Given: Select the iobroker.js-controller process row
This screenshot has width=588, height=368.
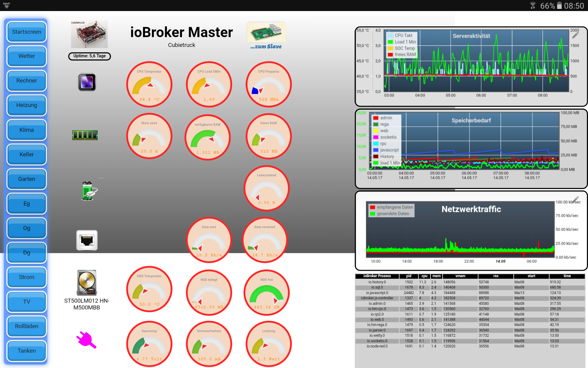Looking at the screenshot, I should (x=470, y=298).
